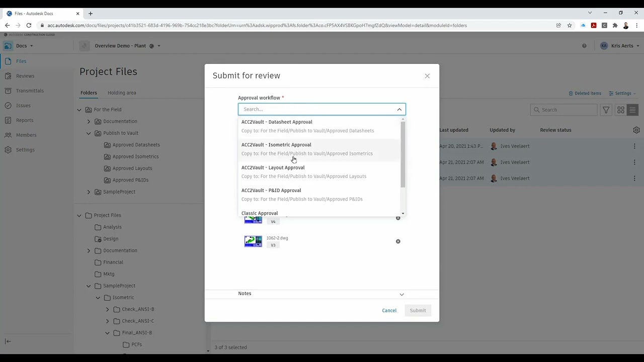Expand the Notes section
The width and height of the screenshot is (644, 362).
(x=401, y=294)
